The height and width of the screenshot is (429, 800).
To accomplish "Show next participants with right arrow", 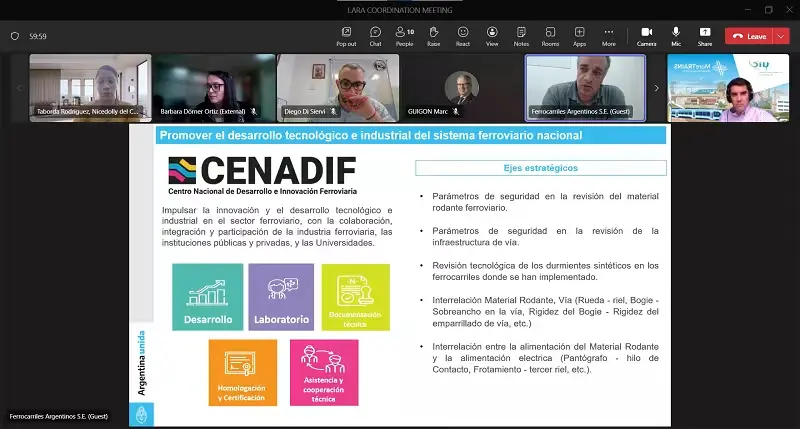I will tap(657, 88).
